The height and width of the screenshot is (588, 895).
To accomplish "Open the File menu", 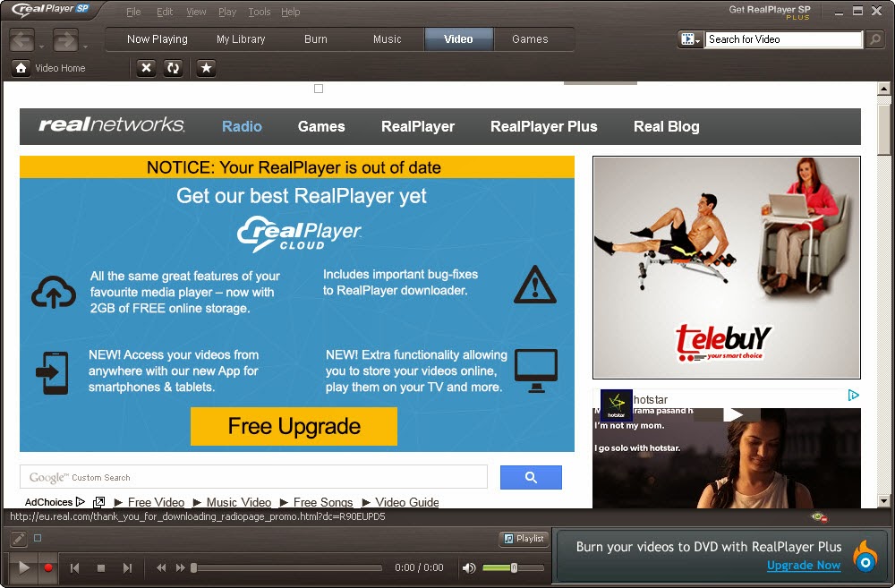I will tap(133, 12).
